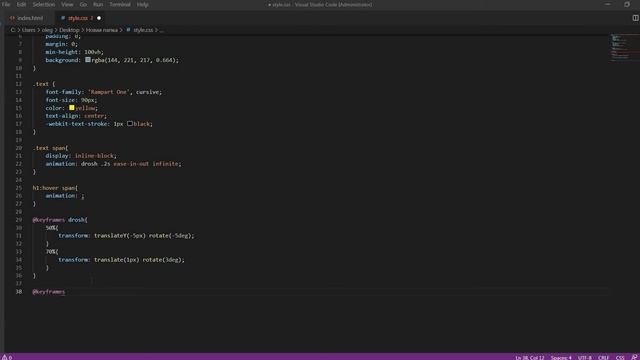
Task: Click the '70%{' keyframe line
Action: point(52,251)
